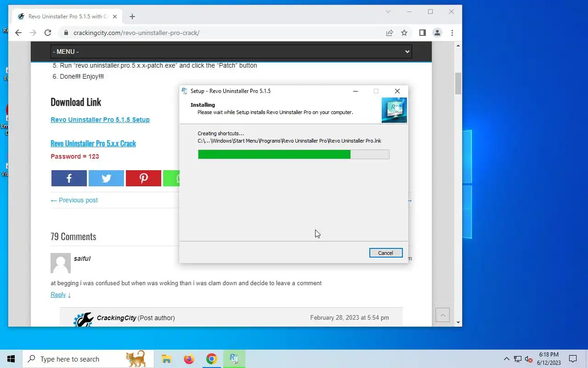This screenshot has height=368, width=588.
Task: Open Firefox from taskbar
Action: (x=189, y=359)
